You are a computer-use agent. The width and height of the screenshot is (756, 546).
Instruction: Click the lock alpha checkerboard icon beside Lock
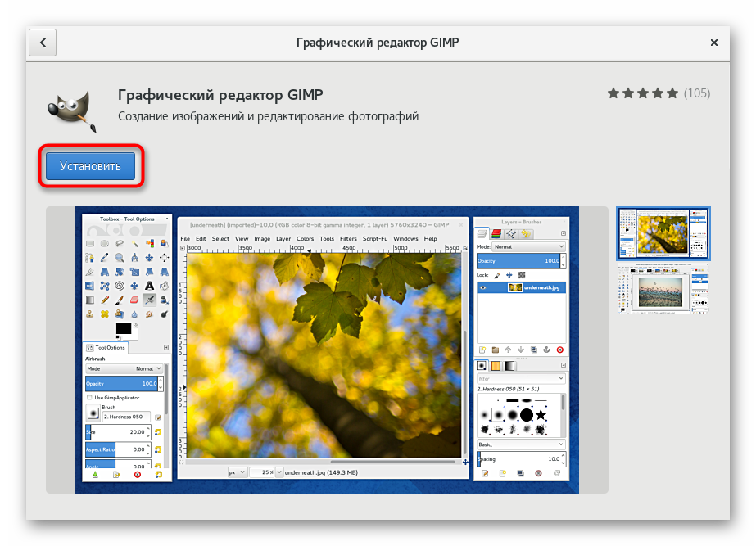click(522, 275)
